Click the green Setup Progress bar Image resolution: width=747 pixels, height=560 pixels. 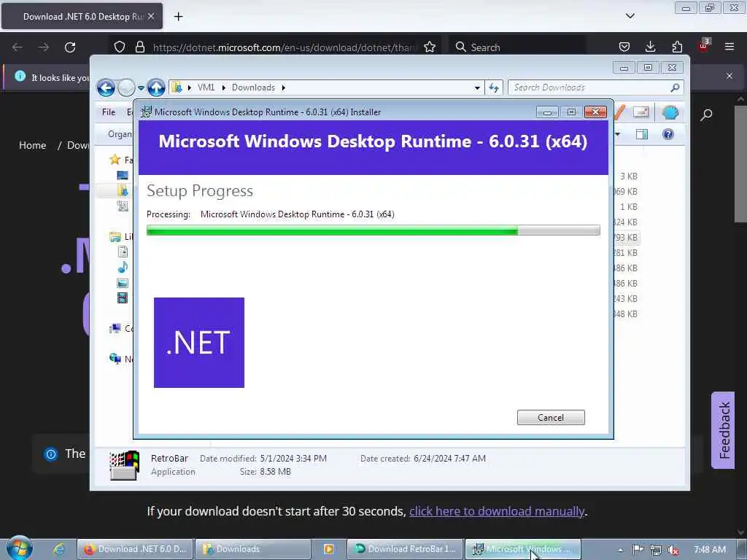click(373, 230)
